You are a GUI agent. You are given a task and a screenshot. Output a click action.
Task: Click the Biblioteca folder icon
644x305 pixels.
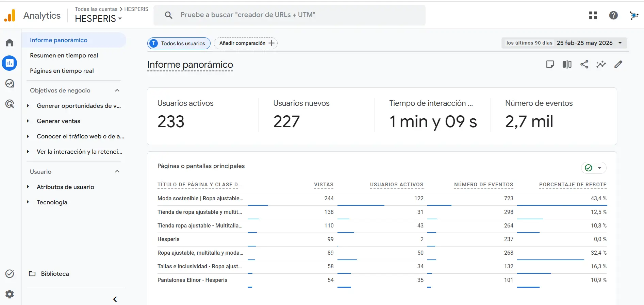(32, 274)
